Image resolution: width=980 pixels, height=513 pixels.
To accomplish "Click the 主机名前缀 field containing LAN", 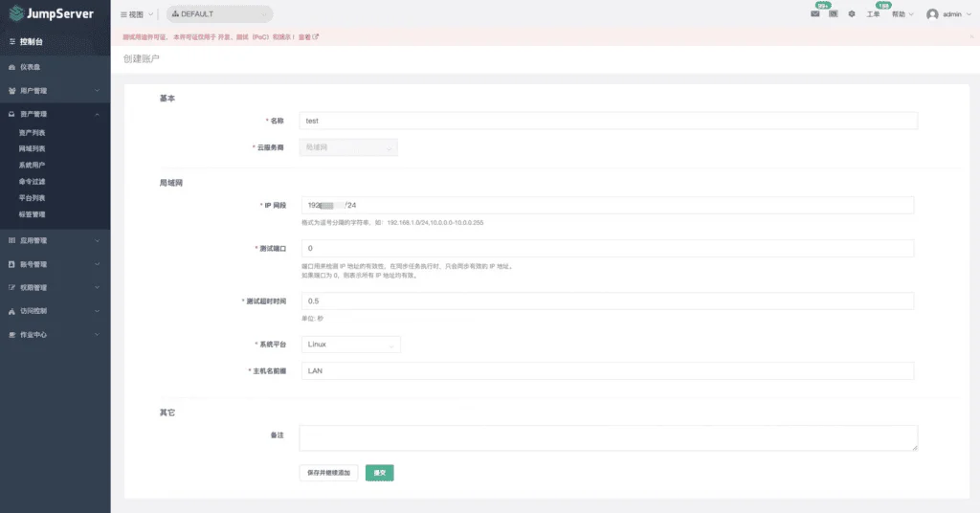I will [608, 370].
